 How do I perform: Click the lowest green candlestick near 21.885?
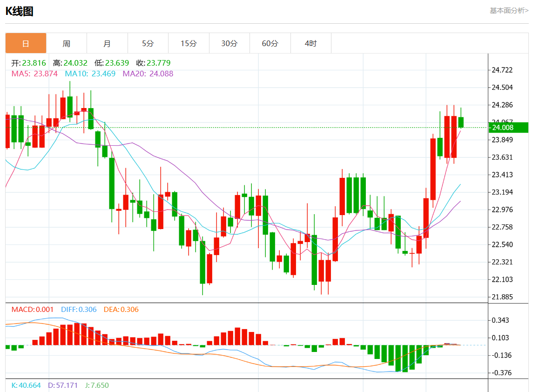point(202,262)
